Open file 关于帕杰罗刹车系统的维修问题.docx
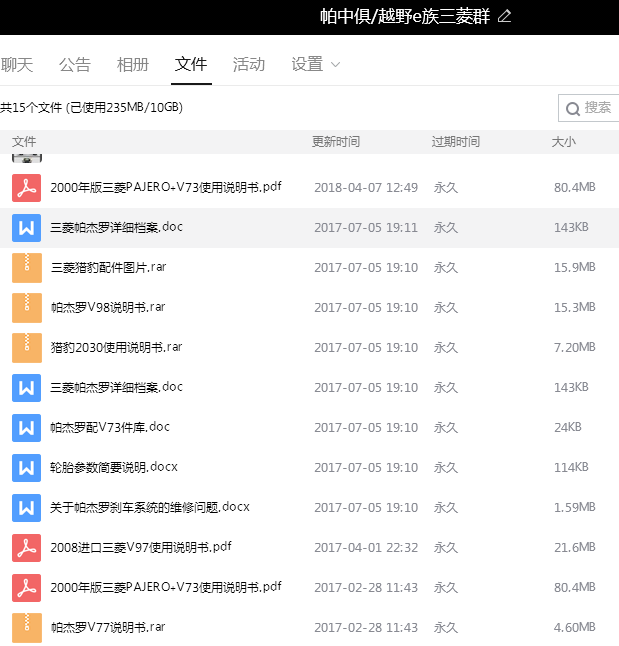 click(x=150, y=507)
